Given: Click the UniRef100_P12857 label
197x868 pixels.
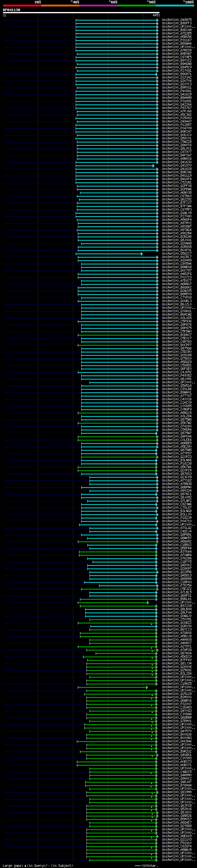Looking at the screenshot, I should click(177, 125).
